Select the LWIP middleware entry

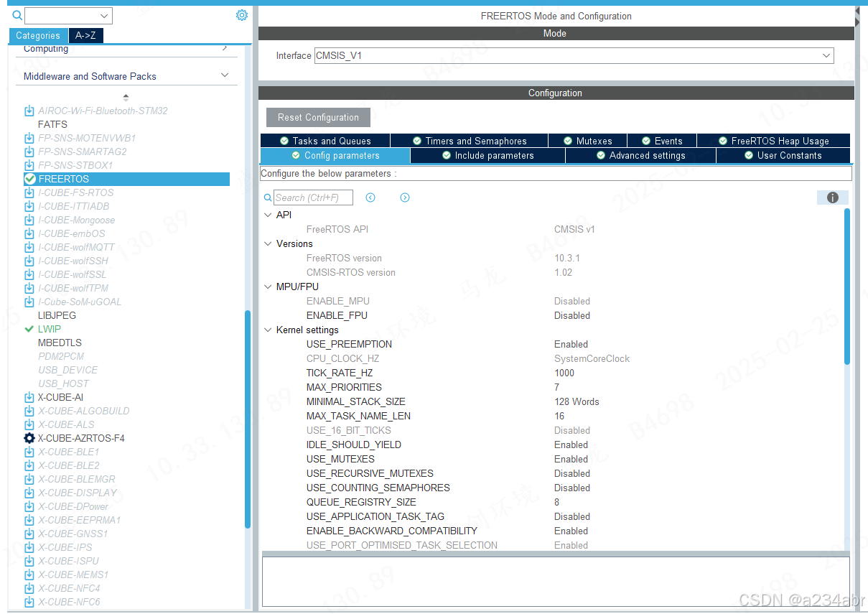coord(50,329)
